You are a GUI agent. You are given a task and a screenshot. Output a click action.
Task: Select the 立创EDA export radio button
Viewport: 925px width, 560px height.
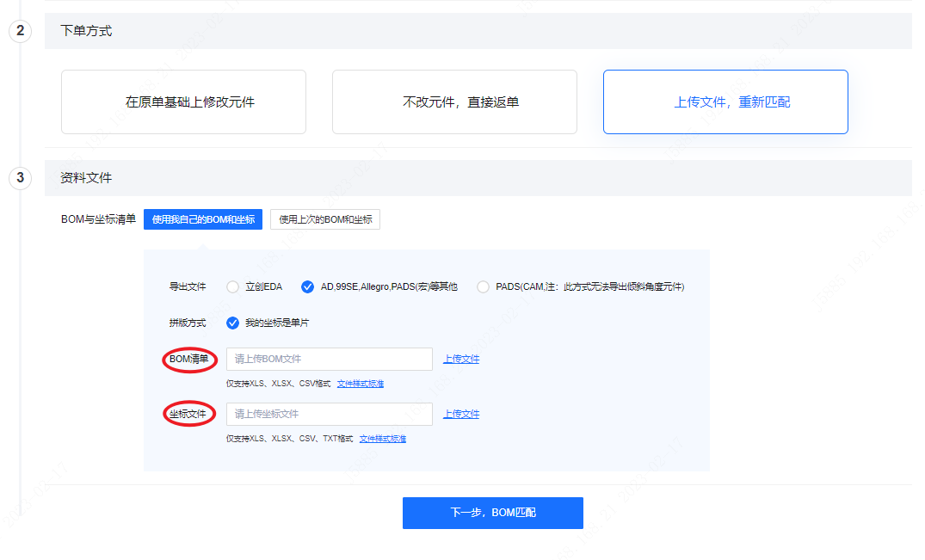(232, 287)
